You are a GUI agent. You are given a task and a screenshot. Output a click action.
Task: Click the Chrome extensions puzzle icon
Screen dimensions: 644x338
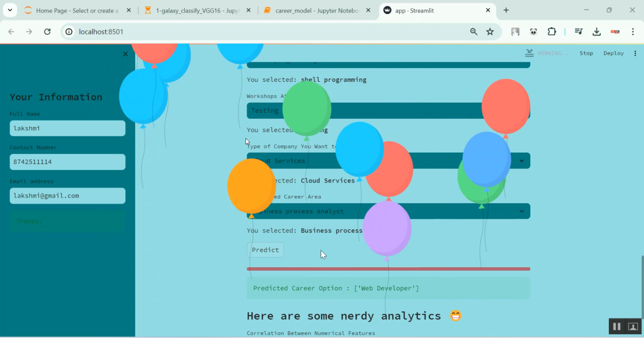[x=552, y=31]
